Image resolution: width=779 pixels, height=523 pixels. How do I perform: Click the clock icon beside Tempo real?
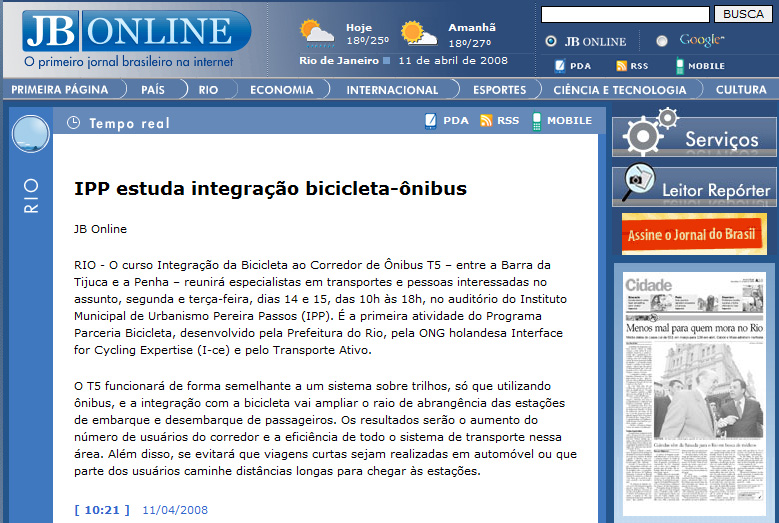tap(73, 123)
